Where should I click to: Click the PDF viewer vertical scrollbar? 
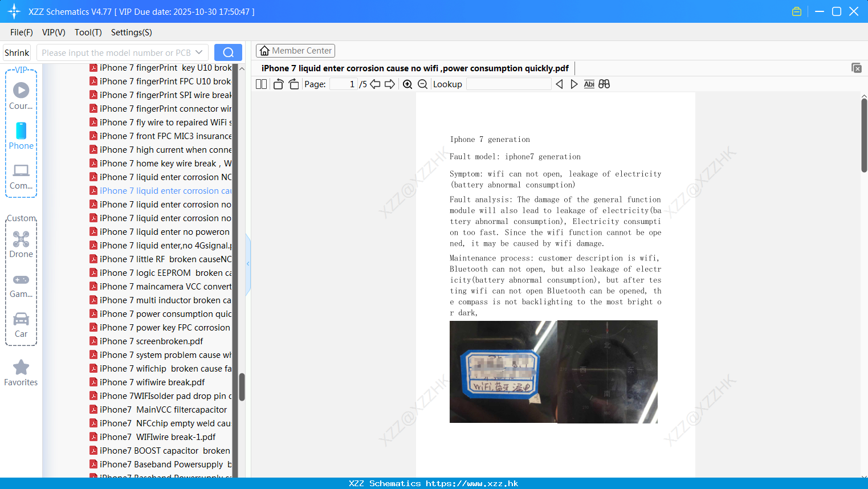[864, 135]
